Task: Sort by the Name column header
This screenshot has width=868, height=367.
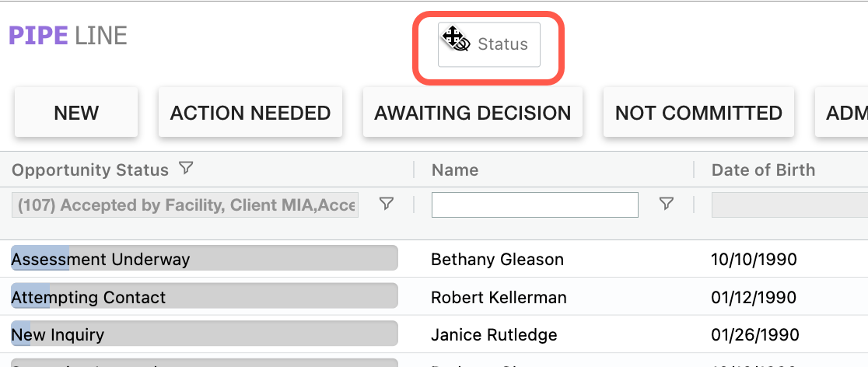Action: click(455, 170)
